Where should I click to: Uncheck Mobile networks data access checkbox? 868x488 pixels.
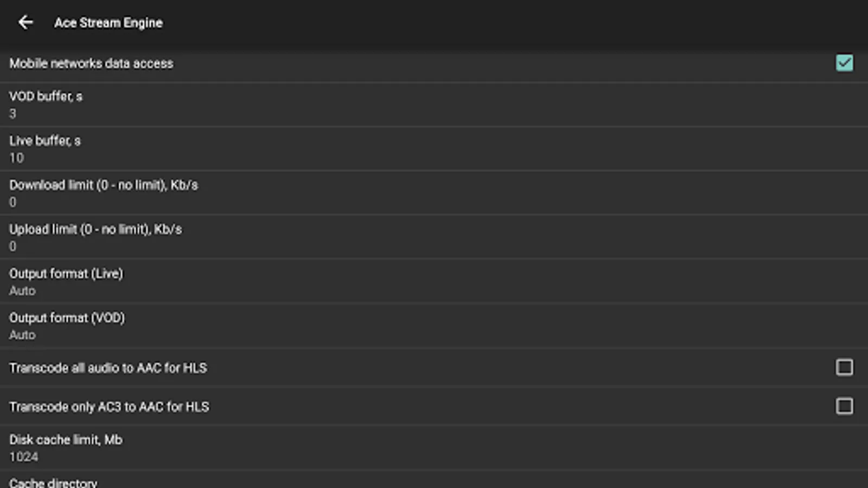(x=844, y=63)
